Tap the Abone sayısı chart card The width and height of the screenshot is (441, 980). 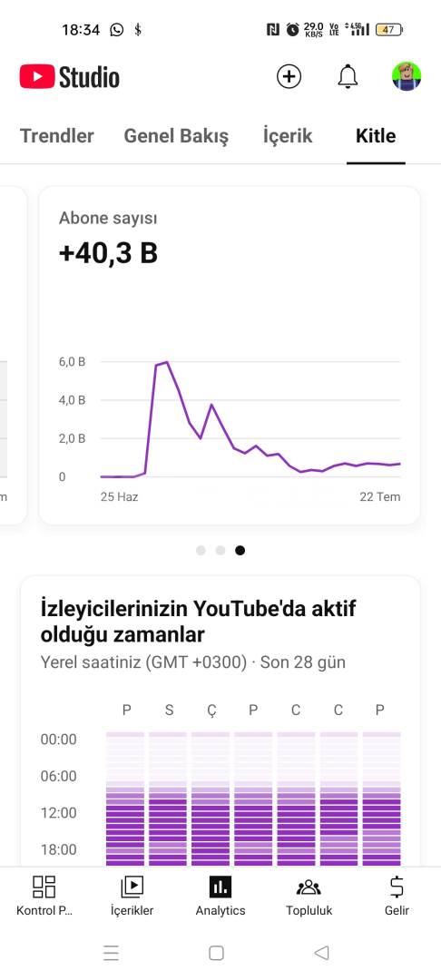[x=230, y=355]
